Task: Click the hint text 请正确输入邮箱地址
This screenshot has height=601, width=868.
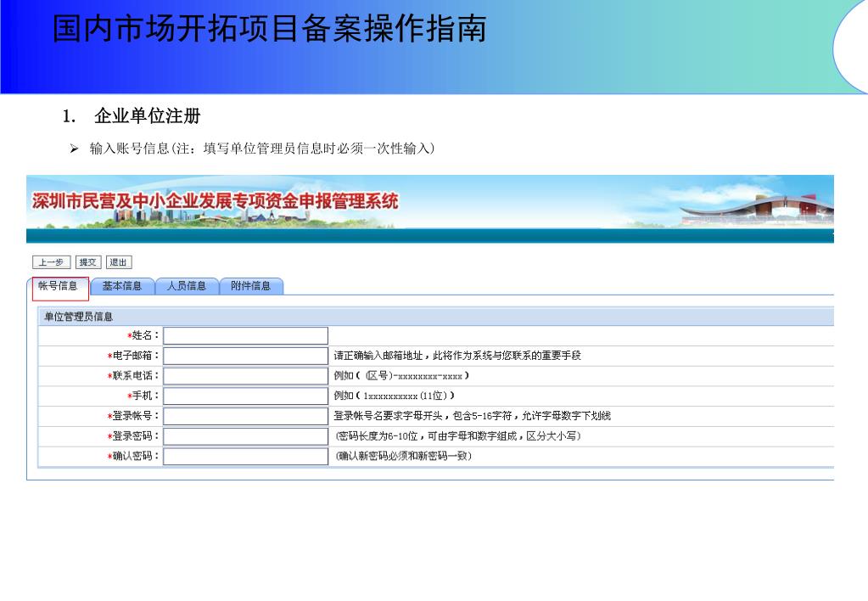Action: (378, 356)
